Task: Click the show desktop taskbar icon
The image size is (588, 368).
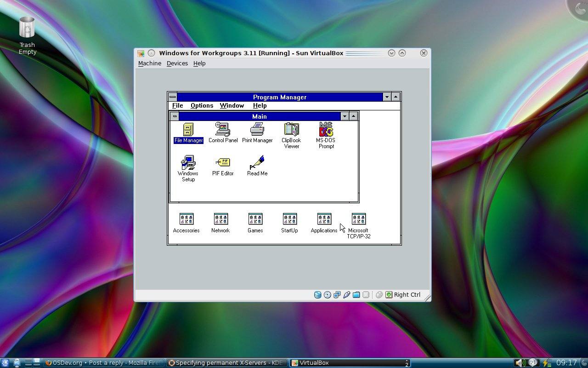Action: 17,363
